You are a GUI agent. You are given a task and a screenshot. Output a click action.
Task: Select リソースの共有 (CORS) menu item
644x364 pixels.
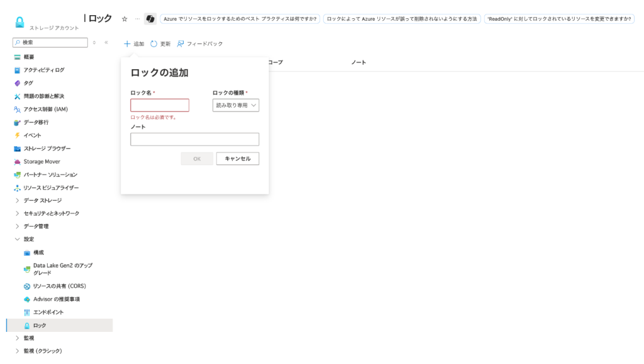coord(59,286)
